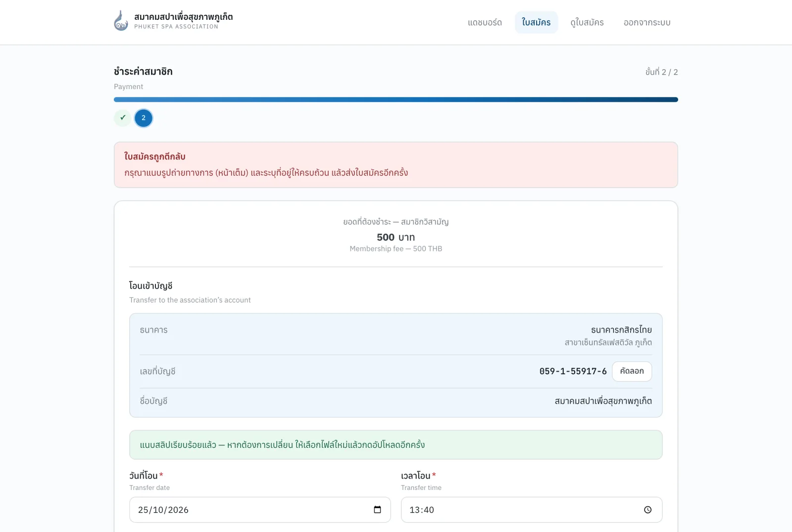
Task: Click the ใบสมัครถูกตีกลับ alert heading
Action: tap(155, 156)
